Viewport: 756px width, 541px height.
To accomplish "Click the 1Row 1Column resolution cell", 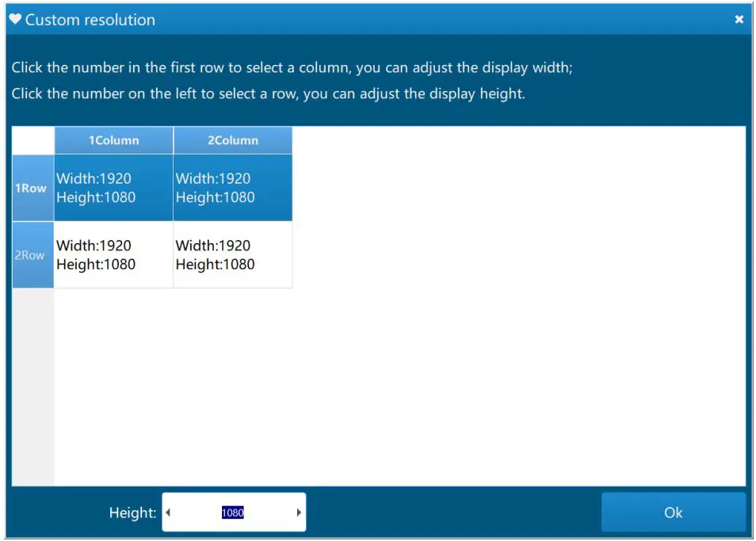I will coord(114,188).
